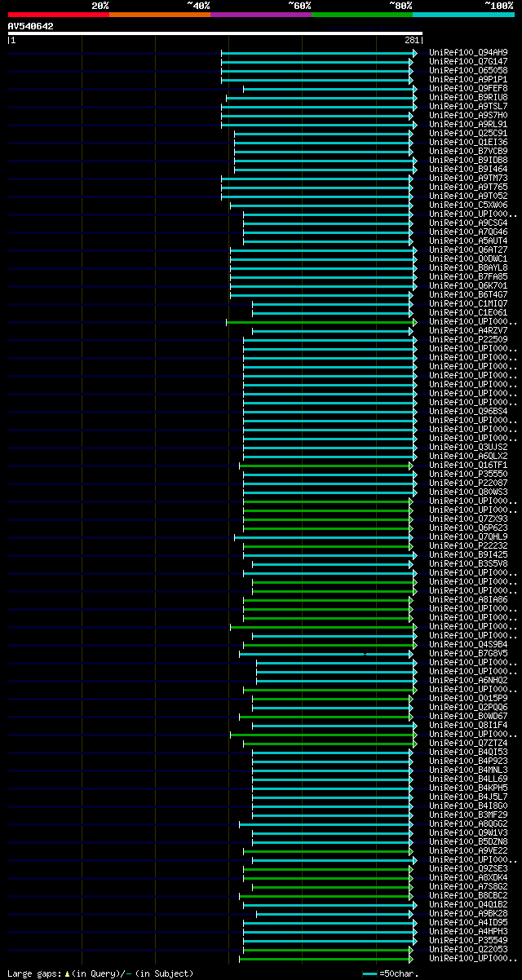Select the UniRef100_B9RIU8 label
The height and width of the screenshot is (980, 522).
pyautogui.click(x=468, y=97)
